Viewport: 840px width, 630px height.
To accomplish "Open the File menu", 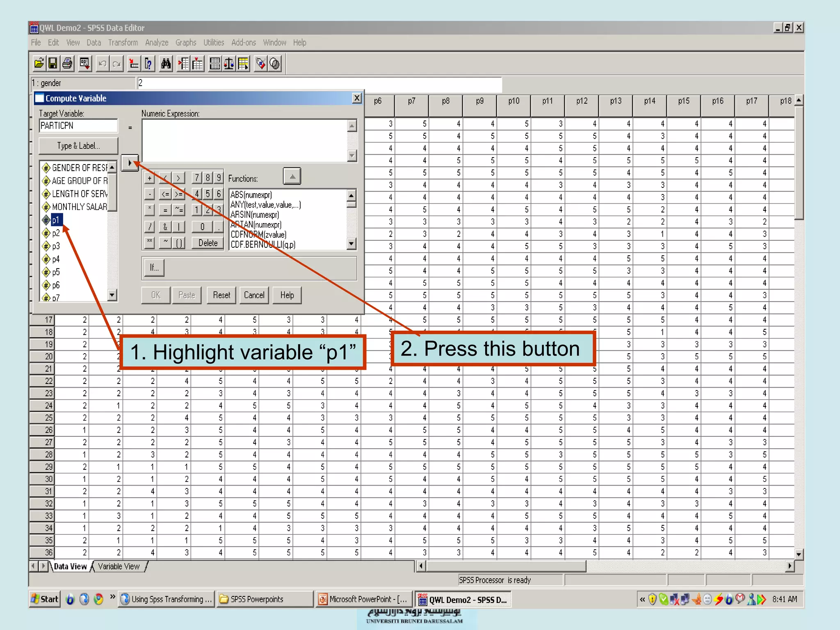I will click(x=36, y=43).
